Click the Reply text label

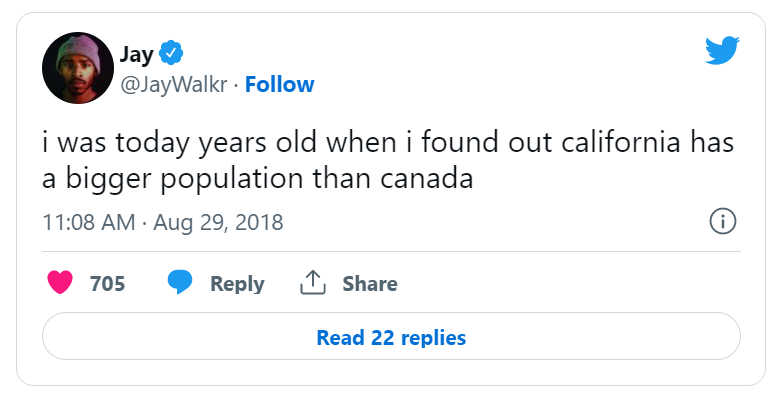[237, 284]
